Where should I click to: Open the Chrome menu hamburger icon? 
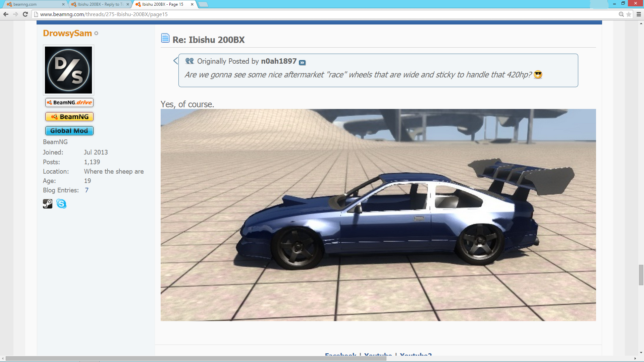point(639,14)
